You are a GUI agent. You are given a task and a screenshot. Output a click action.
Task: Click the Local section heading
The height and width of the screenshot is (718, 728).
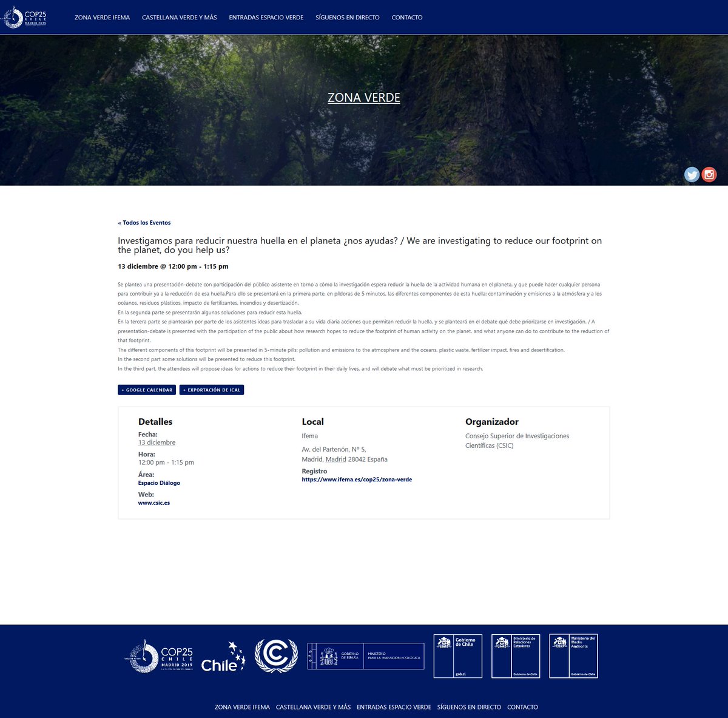coord(313,422)
